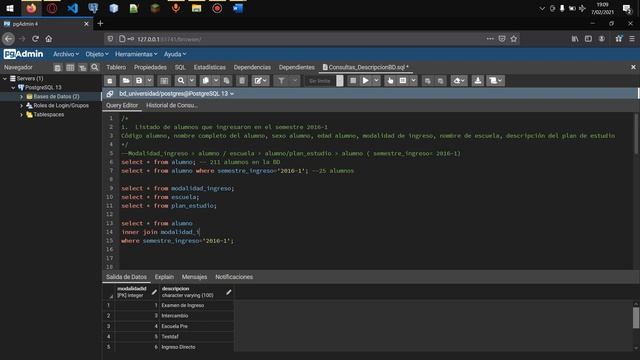Viewport: 640px width, 360px height.
Task: Switch to the Propiedades tab
Action: [x=150, y=67]
